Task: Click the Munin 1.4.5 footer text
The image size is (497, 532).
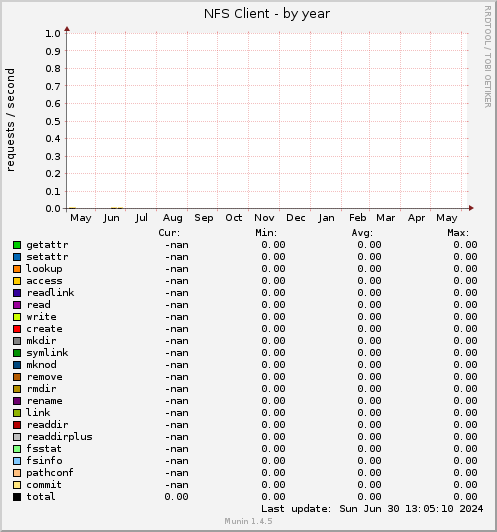Action: point(248,521)
